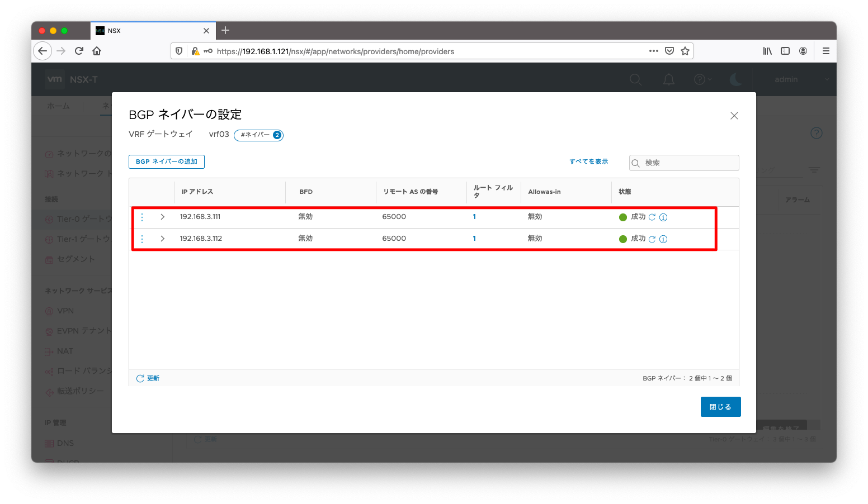868x504 pixels.
Task: Open VPN in sidebar
Action: [65, 311]
